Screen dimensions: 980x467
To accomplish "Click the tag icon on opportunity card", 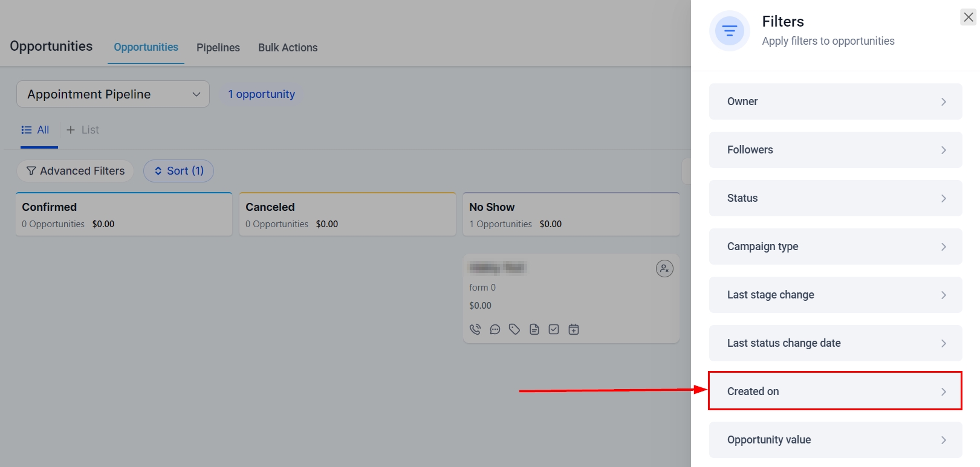I will (514, 329).
